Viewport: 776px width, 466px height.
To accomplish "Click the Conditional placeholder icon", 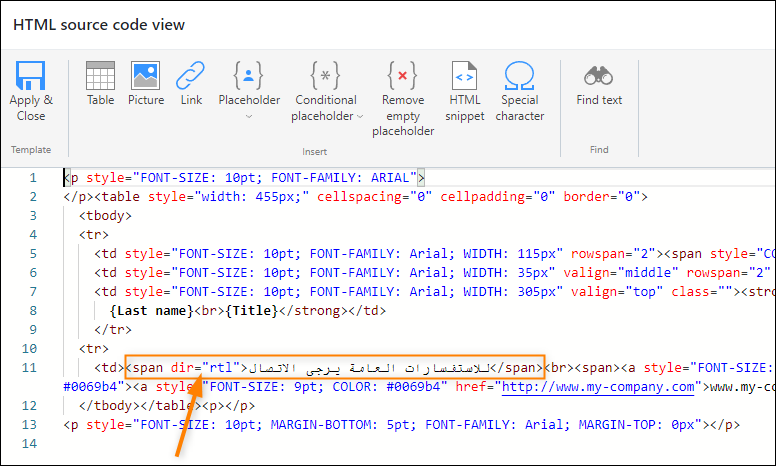I will pyautogui.click(x=325, y=76).
